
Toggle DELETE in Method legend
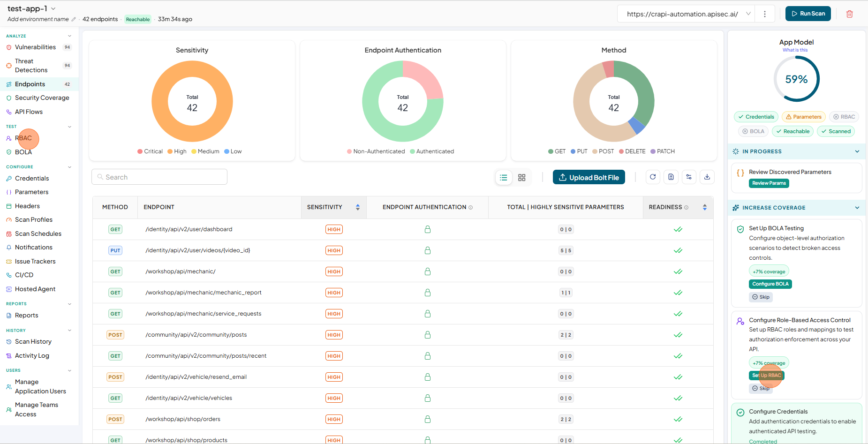pos(632,151)
